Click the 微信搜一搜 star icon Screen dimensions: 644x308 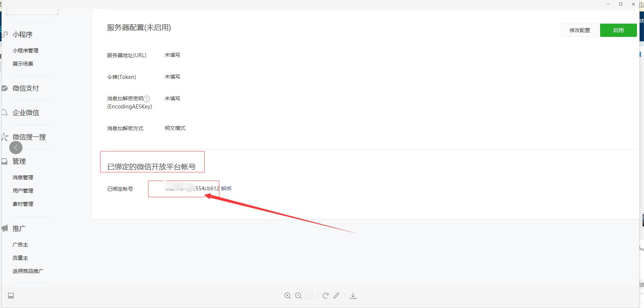[4, 137]
